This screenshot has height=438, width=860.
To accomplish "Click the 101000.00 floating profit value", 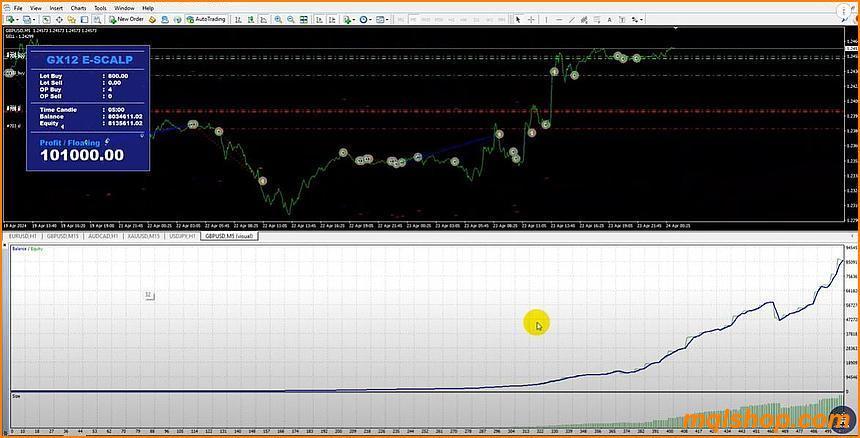I will tap(82, 155).
